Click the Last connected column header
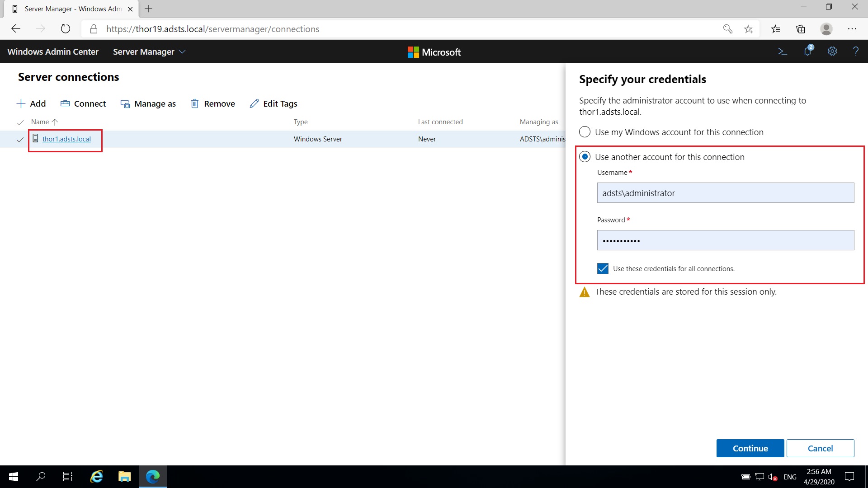Screen dimensions: 868x488 pos(440,122)
